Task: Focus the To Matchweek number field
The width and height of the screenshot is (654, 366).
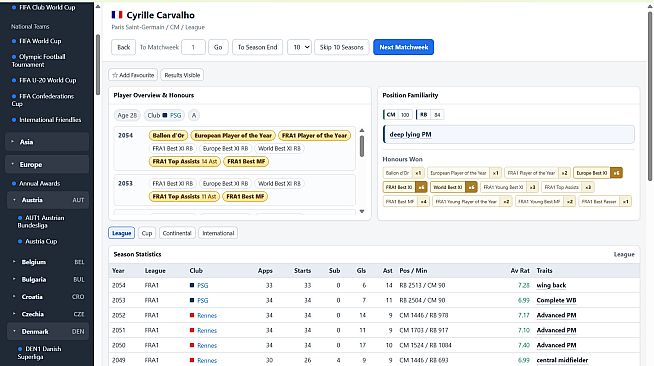Action: pos(193,47)
